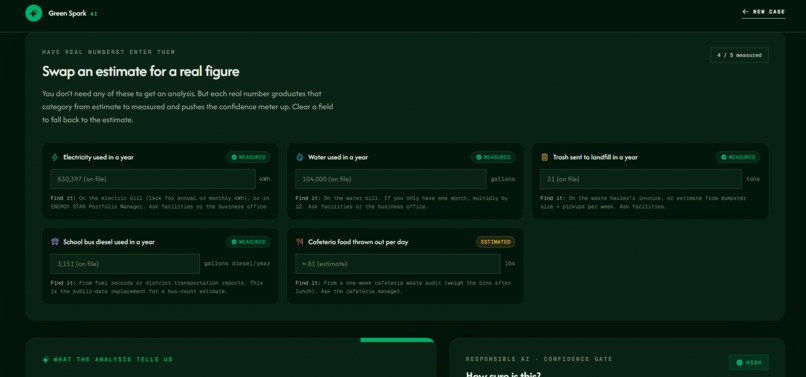Click the 'Cafeteria food thrown out per day' label

click(358, 242)
